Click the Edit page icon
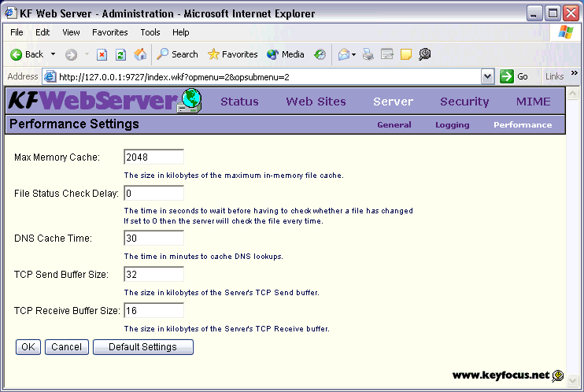Screen dimensions: 584x392 pyautogui.click(x=387, y=55)
